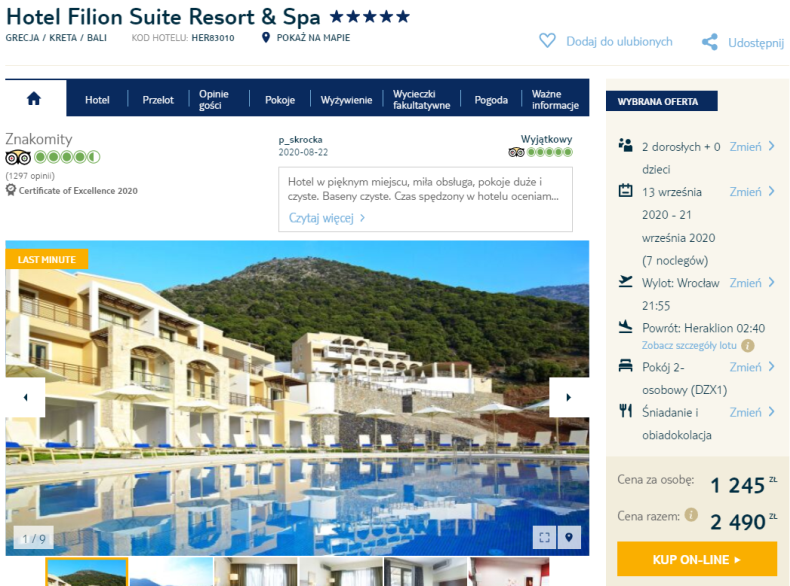Screen dimensions: 790x586
Task: Show previous photo with left arrow
Action: 25,397
